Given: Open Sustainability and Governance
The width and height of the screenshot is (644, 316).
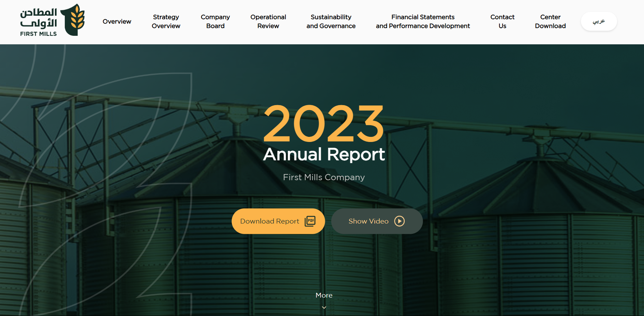Looking at the screenshot, I should [x=331, y=21].
